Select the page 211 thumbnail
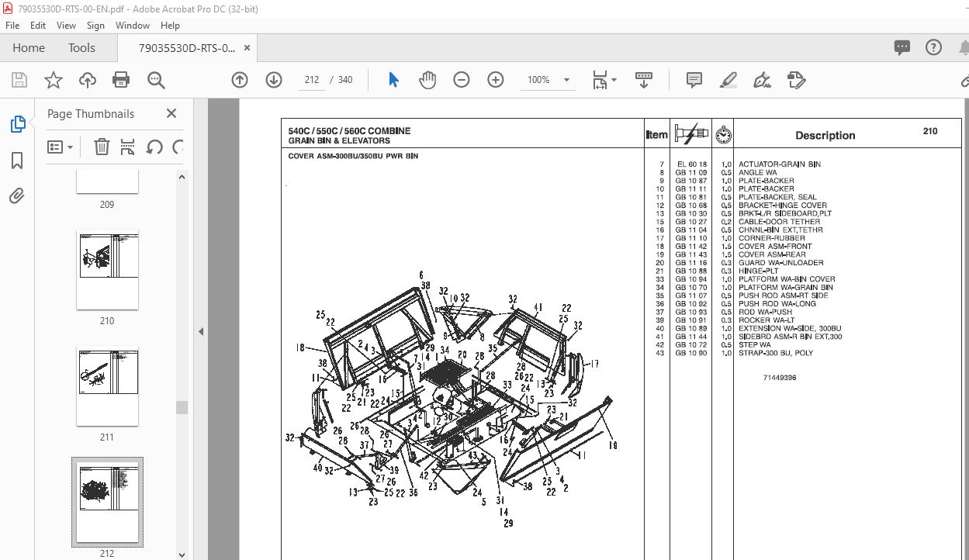Viewport: 969px width, 560px height. 107,385
